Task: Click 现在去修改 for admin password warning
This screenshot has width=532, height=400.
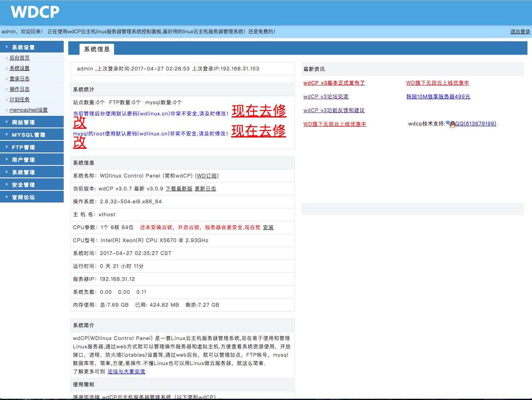Action: click(259, 111)
